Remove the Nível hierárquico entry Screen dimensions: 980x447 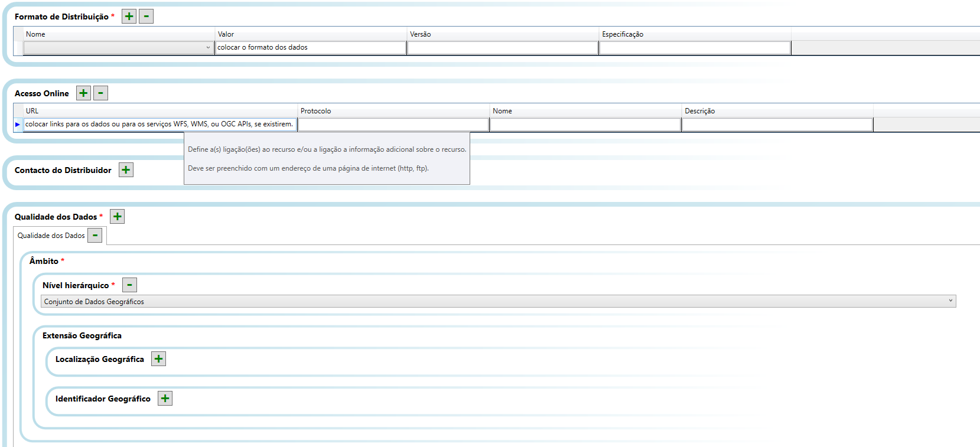(x=129, y=285)
